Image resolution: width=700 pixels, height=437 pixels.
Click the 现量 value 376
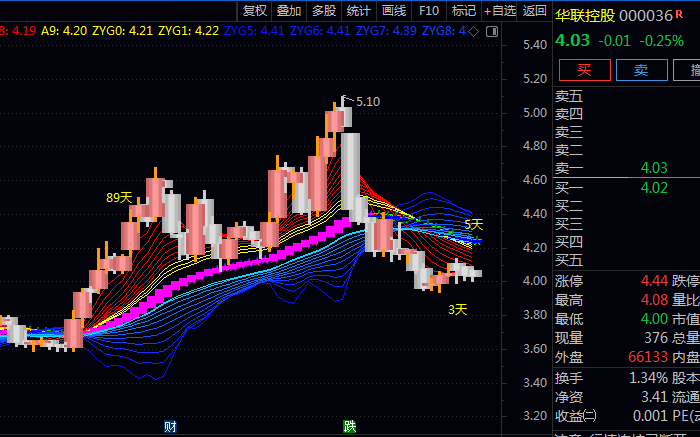[x=656, y=338]
